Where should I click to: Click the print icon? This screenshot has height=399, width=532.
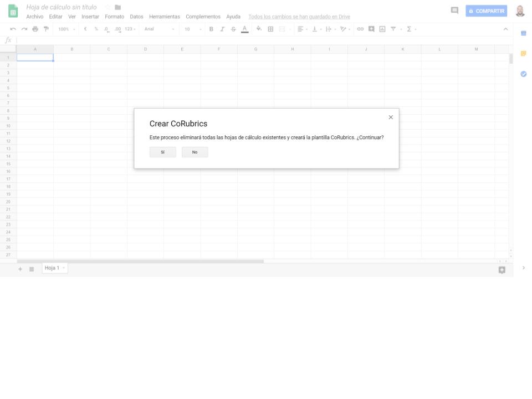point(35,29)
